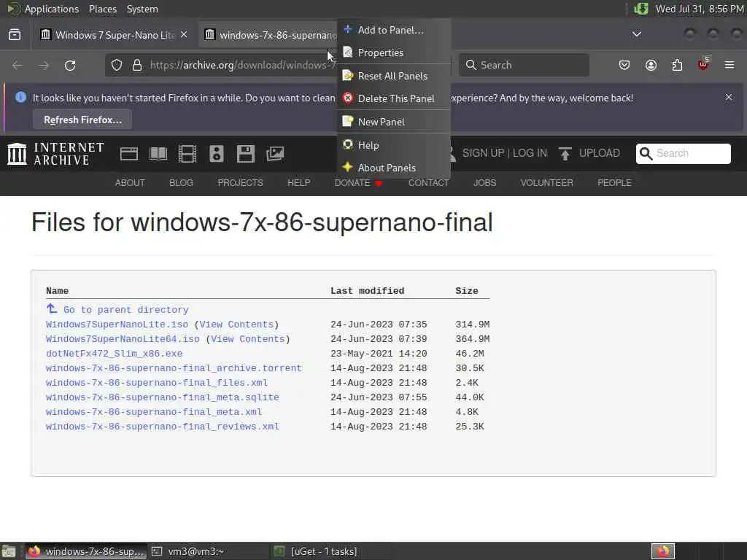
Task: Focus the Firefox toolbar Search box
Action: coord(524,65)
